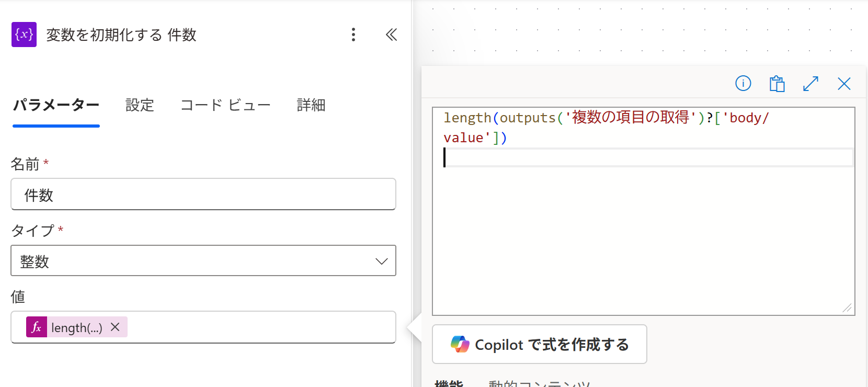The width and height of the screenshot is (868, 387).
Task: Close the expression editor popup
Action: pyautogui.click(x=844, y=84)
